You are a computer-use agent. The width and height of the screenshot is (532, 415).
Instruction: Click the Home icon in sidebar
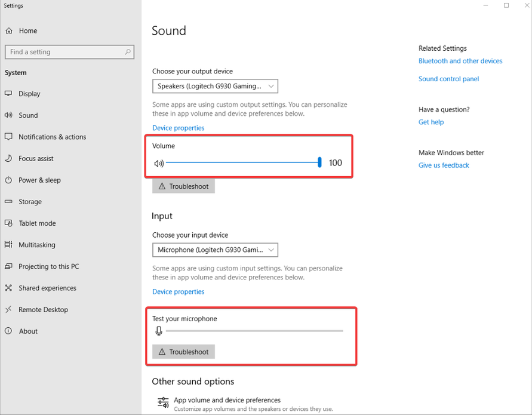[9, 31]
